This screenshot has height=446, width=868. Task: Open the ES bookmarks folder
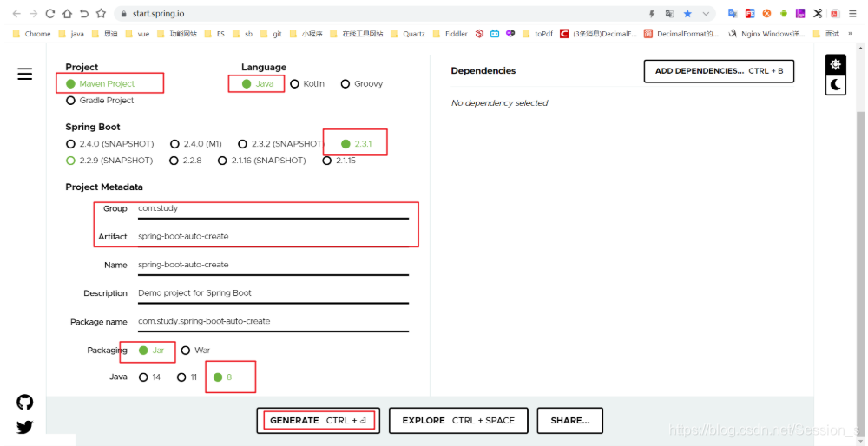coord(214,34)
